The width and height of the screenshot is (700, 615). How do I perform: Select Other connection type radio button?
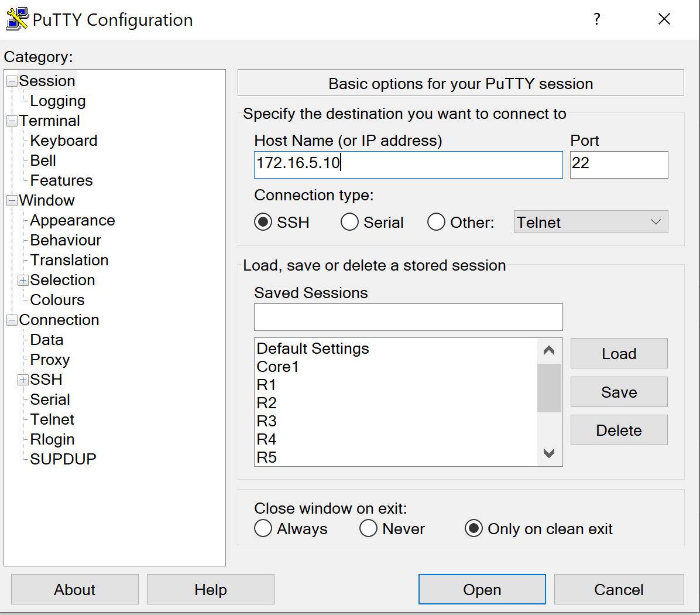[x=436, y=222]
